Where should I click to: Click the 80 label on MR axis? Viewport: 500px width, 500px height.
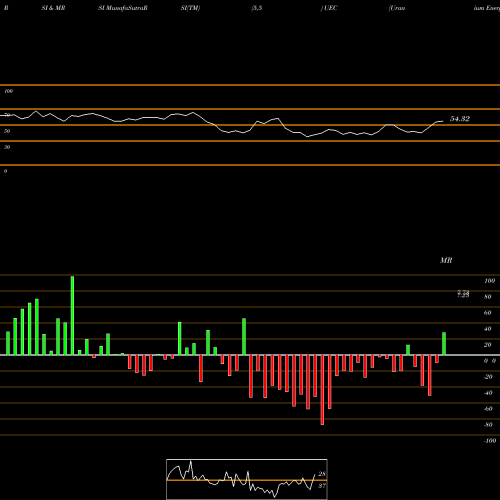click(x=488, y=297)
